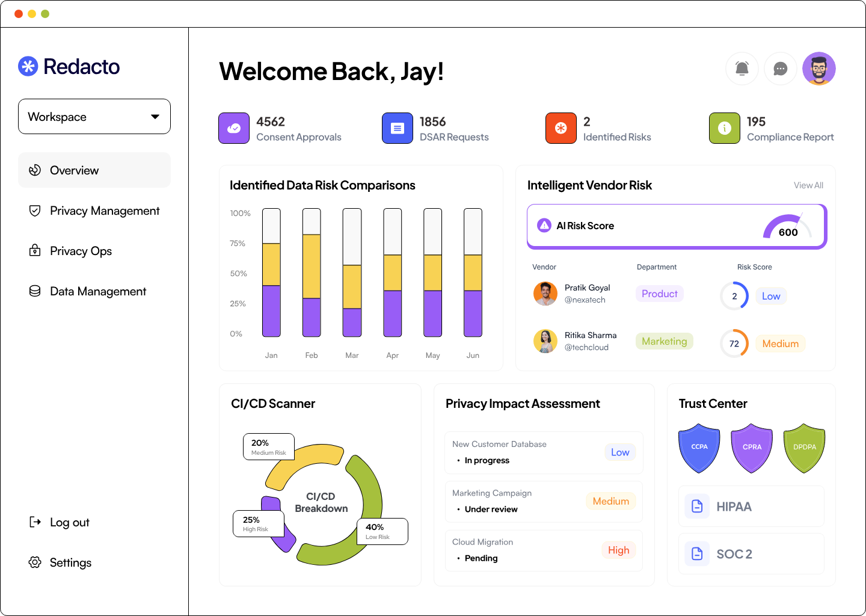Click 1856 DSAR Requests stat
866x616 pixels.
point(435,128)
